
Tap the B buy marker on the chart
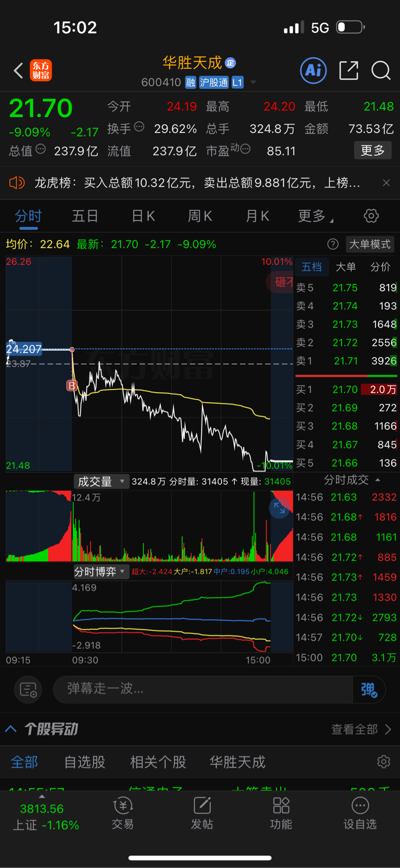[x=72, y=385]
